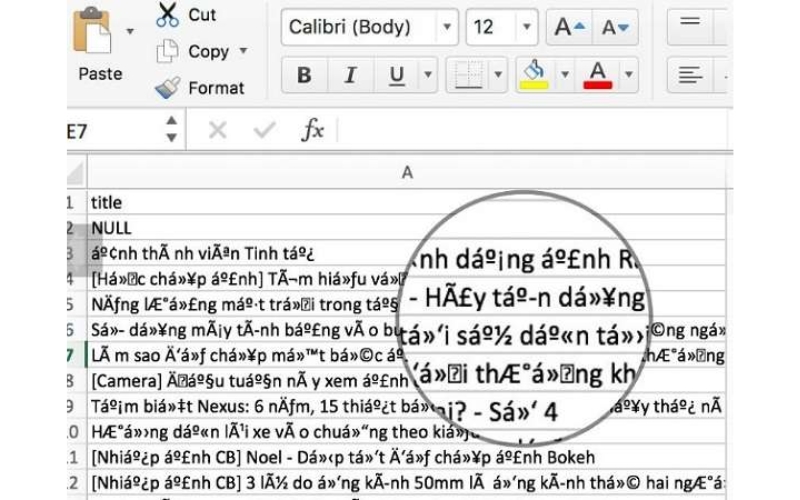Select the row 3 cell ending 'Tinh'

[x=407, y=253]
